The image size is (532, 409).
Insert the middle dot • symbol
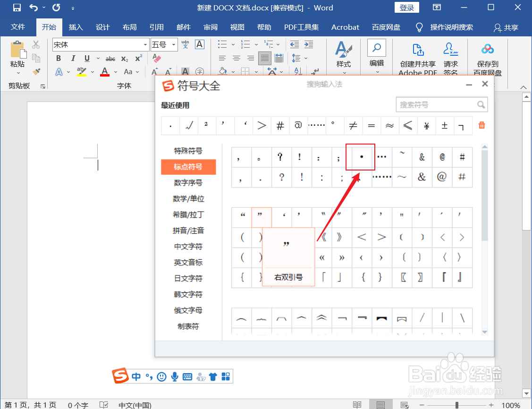click(x=362, y=157)
